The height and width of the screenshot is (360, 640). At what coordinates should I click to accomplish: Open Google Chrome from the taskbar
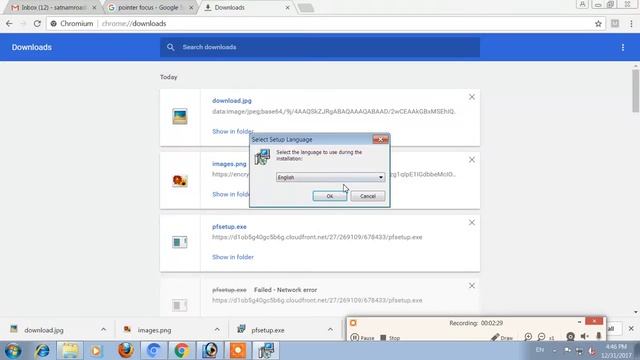[182, 351]
